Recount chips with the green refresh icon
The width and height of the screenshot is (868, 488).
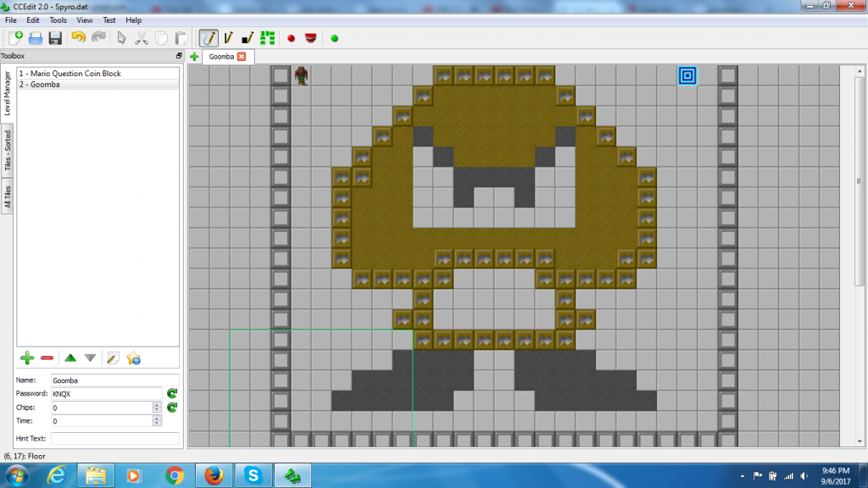[x=172, y=408]
